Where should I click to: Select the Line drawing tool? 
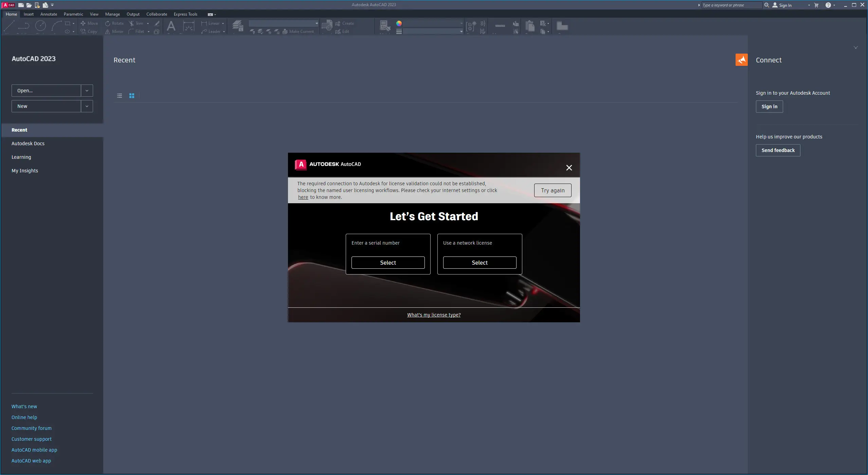[9, 26]
